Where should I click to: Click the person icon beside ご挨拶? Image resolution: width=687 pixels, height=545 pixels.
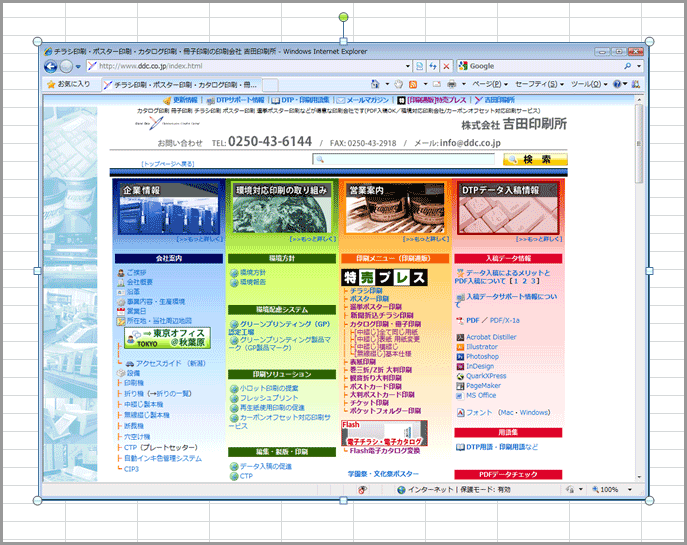(121, 273)
